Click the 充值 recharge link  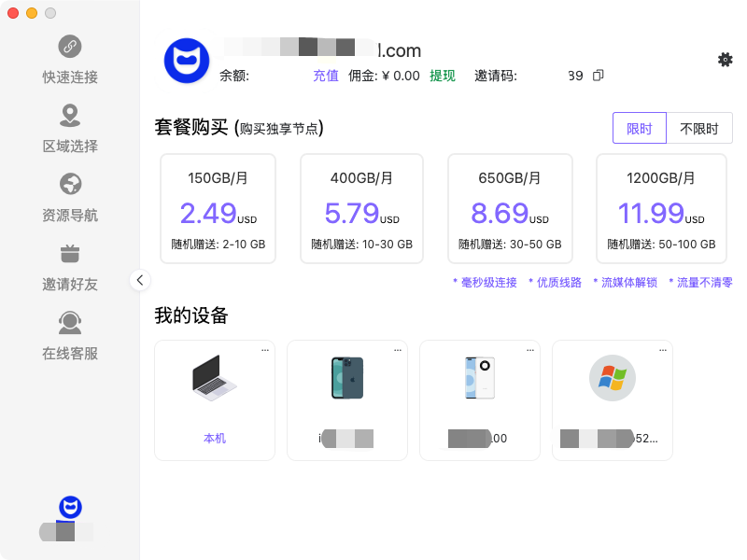[x=326, y=76]
